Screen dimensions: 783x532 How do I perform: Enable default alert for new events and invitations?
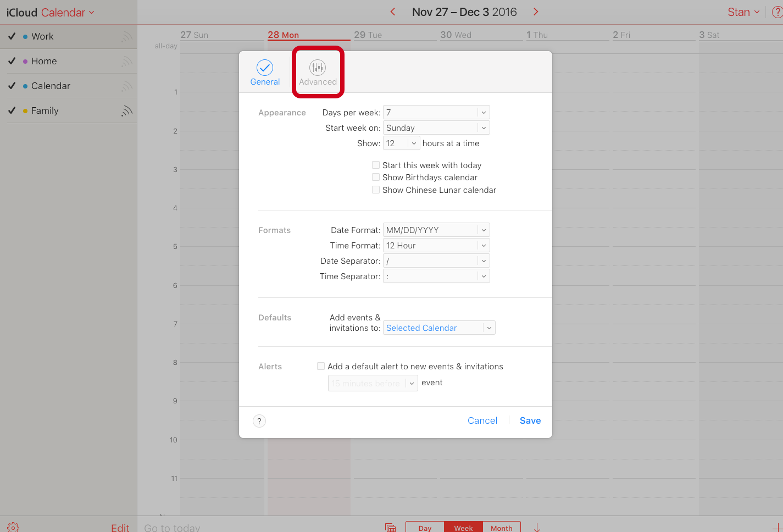pyautogui.click(x=320, y=366)
